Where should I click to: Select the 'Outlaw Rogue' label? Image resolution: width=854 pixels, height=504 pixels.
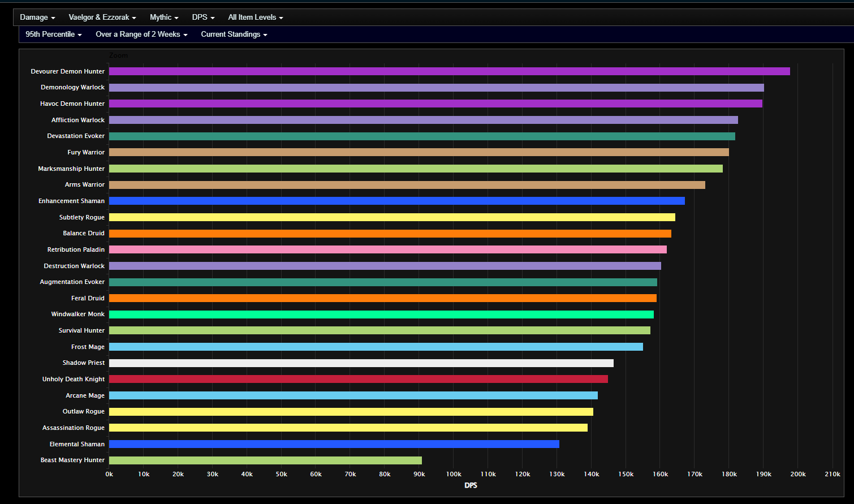[x=84, y=411]
